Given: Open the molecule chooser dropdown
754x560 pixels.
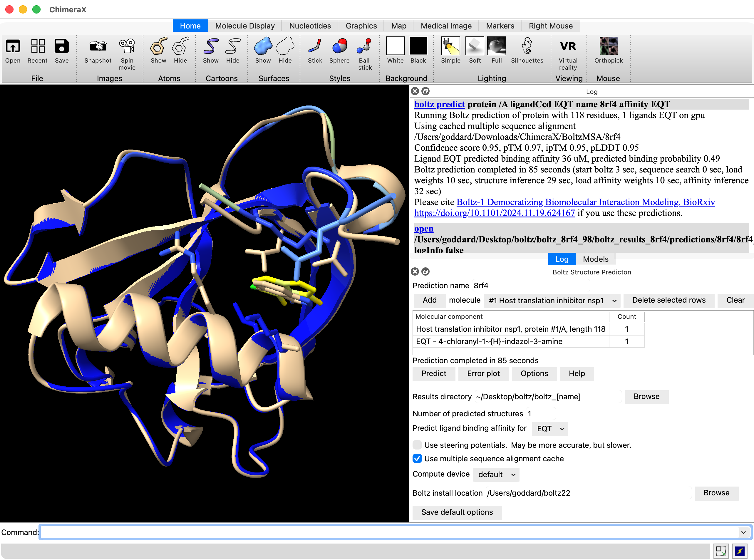Looking at the screenshot, I should coord(551,301).
